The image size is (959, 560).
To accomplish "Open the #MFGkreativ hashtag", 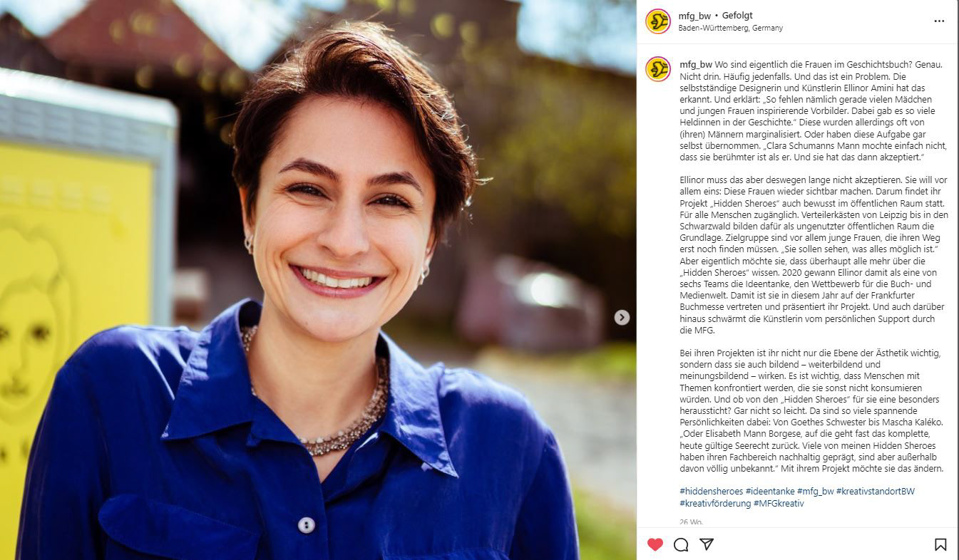I will pos(779,504).
